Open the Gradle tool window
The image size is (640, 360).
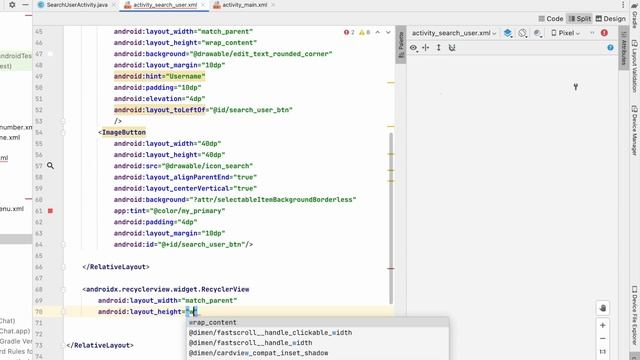[x=635, y=16]
